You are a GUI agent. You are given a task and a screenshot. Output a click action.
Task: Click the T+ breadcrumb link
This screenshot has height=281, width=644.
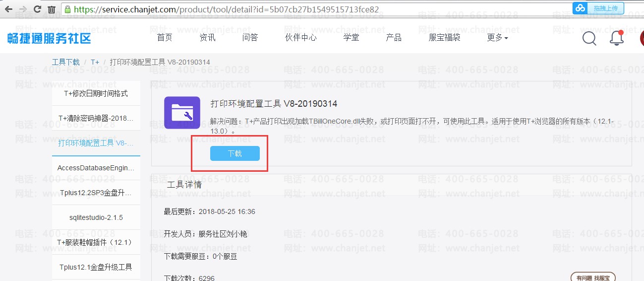click(x=95, y=62)
